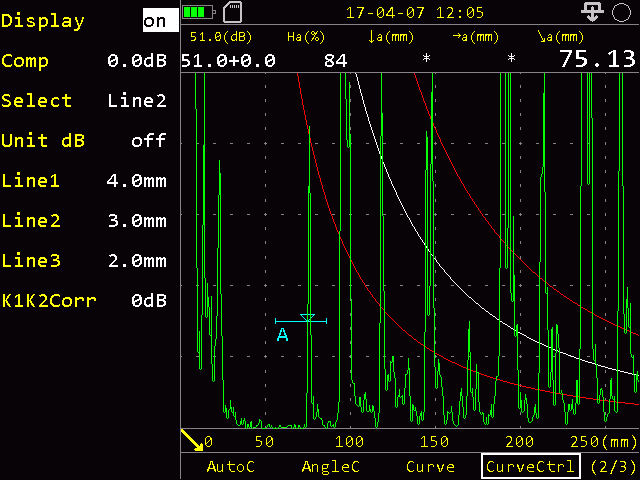Click the 51.0+0.0 gain reading
The height and width of the screenshot is (480, 640).
(228, 61)
